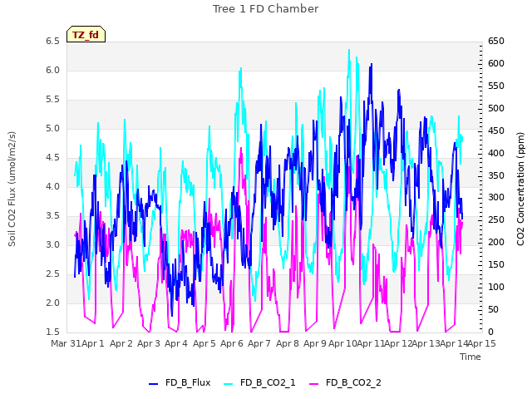Click the 3.0 left axis value

click(52, 244)
